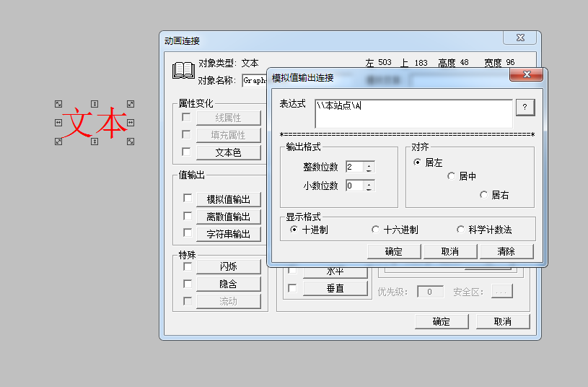Increase the 整数位数 spinner value
Screen dimensions: 588x387
369,164
